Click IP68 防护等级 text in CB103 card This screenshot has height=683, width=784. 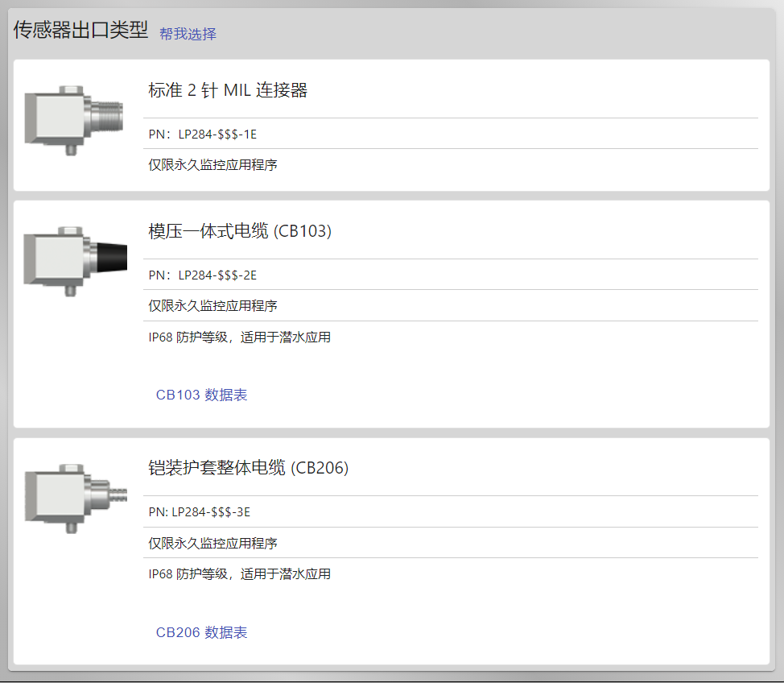click(x=188, y=337)
